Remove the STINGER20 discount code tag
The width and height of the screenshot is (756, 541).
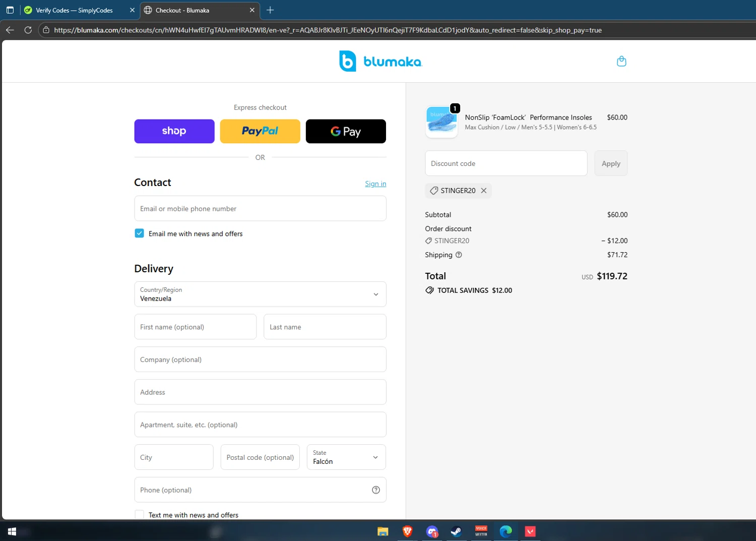pyautogui.click(x=484, y=191)
